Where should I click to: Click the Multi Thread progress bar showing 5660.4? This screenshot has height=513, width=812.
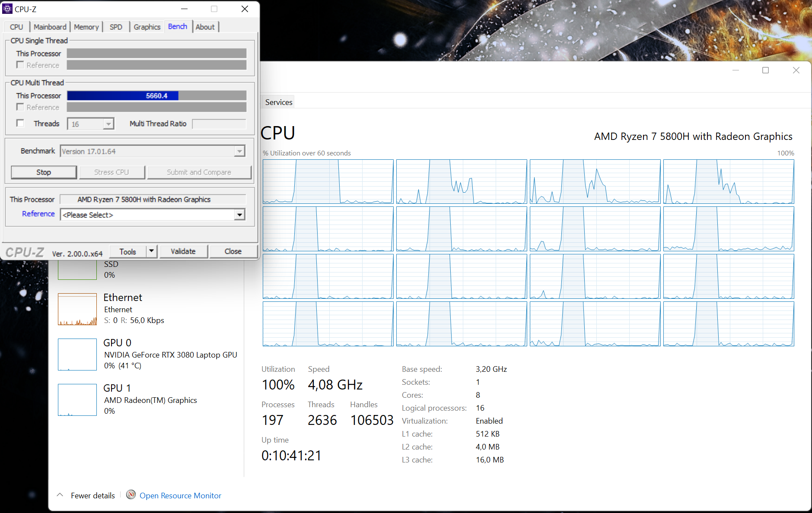[156, 95]
